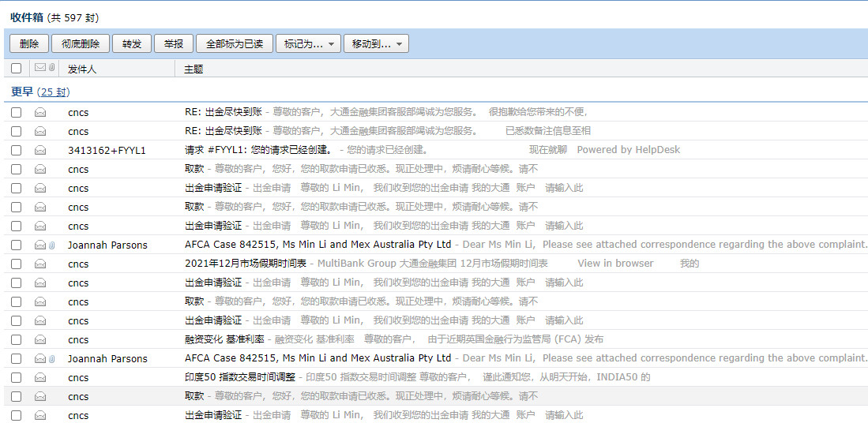Image resolution: width=868 pixels, height=423 pixels.
Task: Sort by the 发件人 column header
Action: coord(82,69)
